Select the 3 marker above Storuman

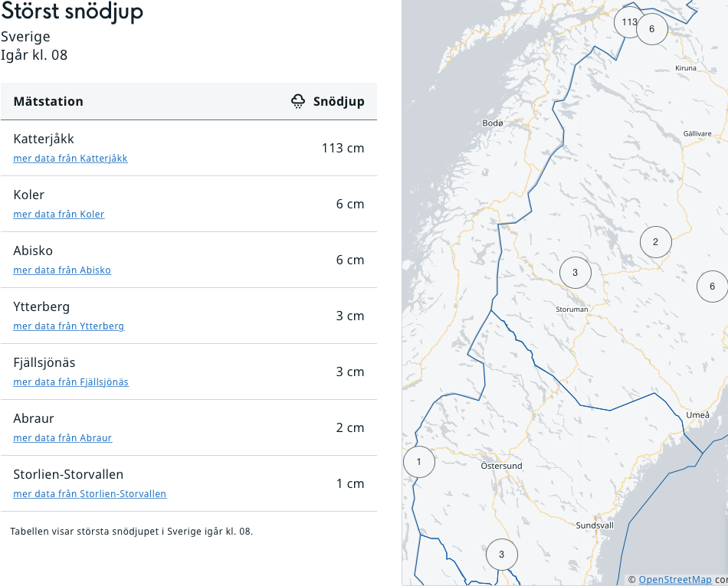(x=576, y=273)
